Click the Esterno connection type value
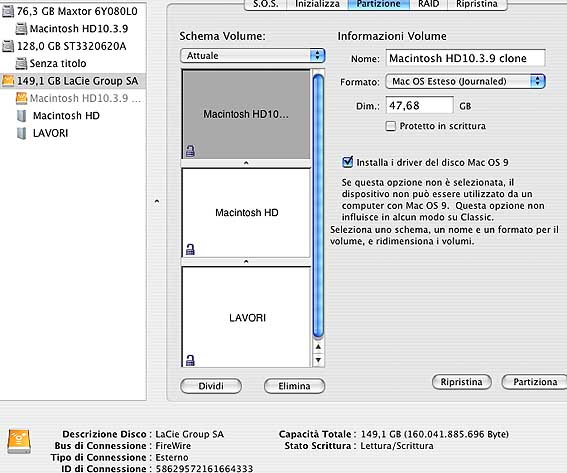Image resolution: width=567 pixels, height=473 pixels. point(172,457)
